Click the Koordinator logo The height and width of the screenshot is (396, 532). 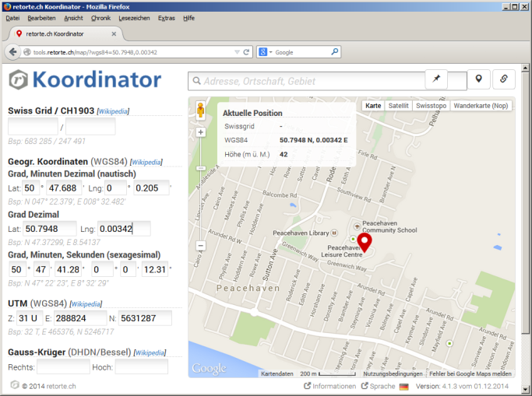coord(85,80)
